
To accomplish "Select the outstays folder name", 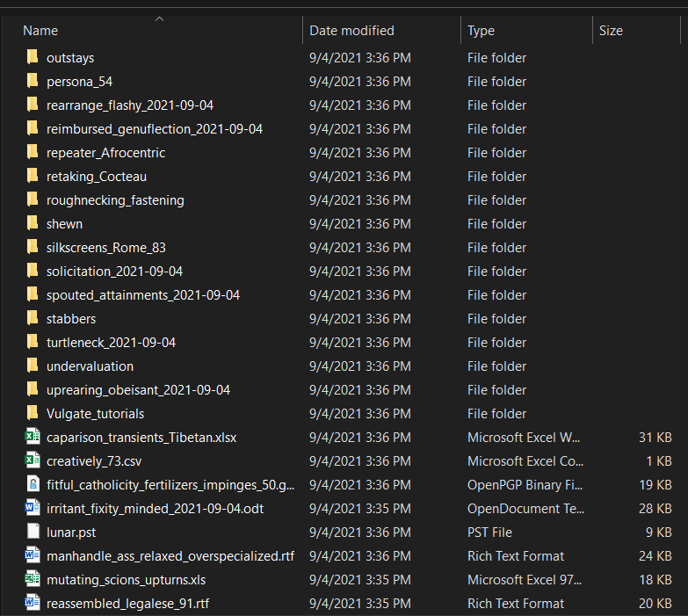I will tap(70, 58).
